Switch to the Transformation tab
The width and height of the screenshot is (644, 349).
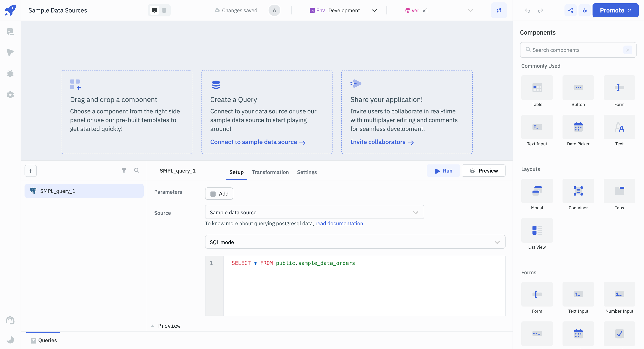pyautogui.click(x=270, y=172)
